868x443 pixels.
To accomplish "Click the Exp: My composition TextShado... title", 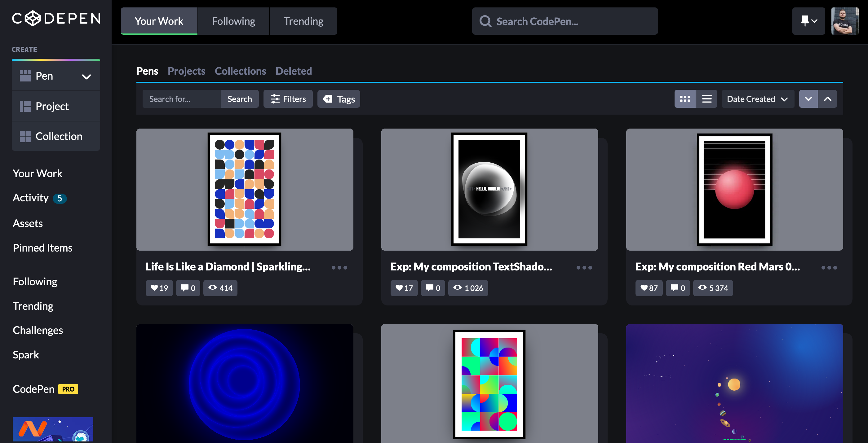I will tap(472, 267).
